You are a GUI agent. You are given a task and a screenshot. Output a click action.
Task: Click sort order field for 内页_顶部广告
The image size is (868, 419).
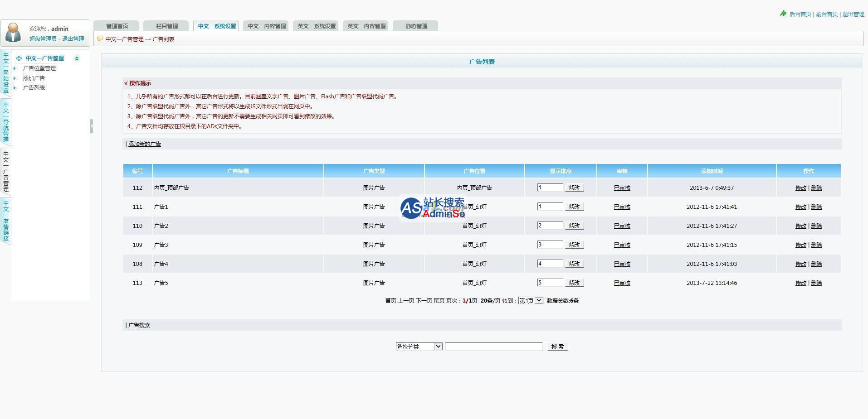[x=550, y=188]
